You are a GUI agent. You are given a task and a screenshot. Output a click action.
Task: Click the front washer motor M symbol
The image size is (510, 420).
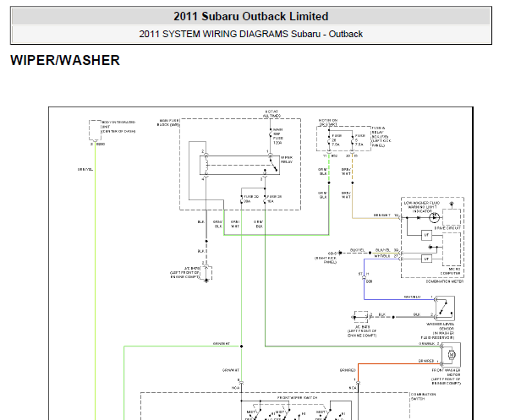[x=451, y=355]
